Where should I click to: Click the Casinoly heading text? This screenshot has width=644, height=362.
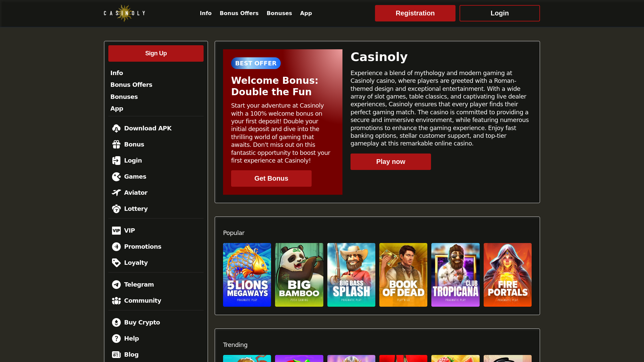pyautogui.click(x=379, y=57)
